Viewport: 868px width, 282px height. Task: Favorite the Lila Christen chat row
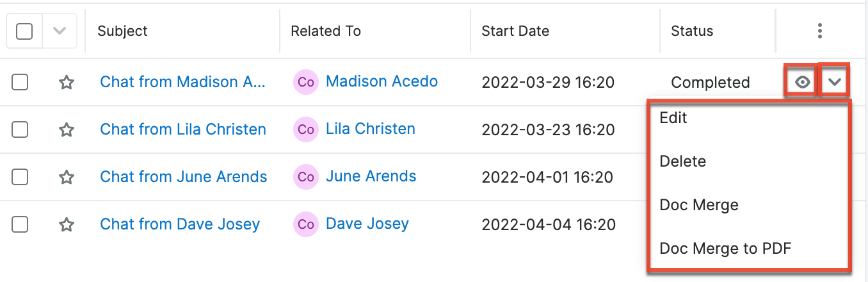[67, 129]
